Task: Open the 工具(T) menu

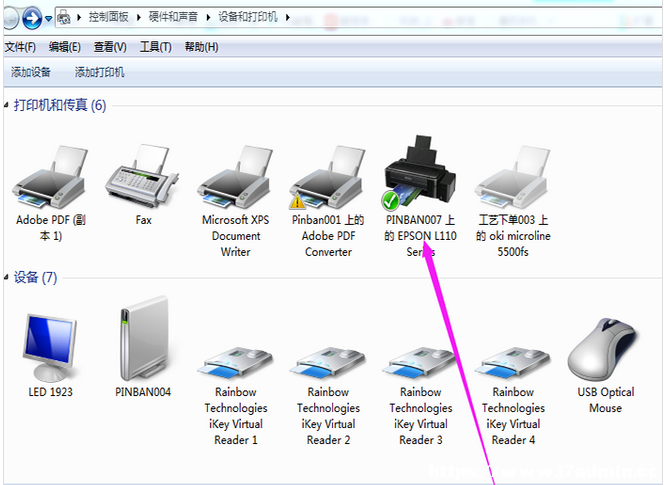Action: coord(155,47)
